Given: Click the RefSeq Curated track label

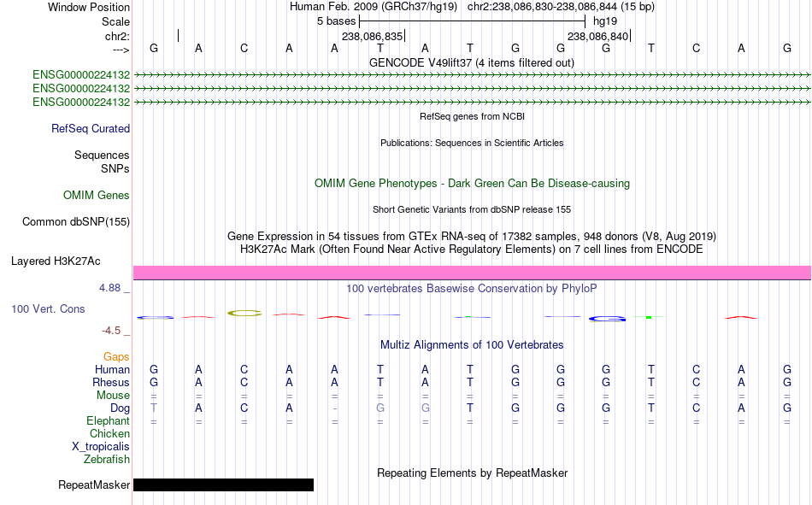Looking at the screenshot, I should (x=90, y=128).
